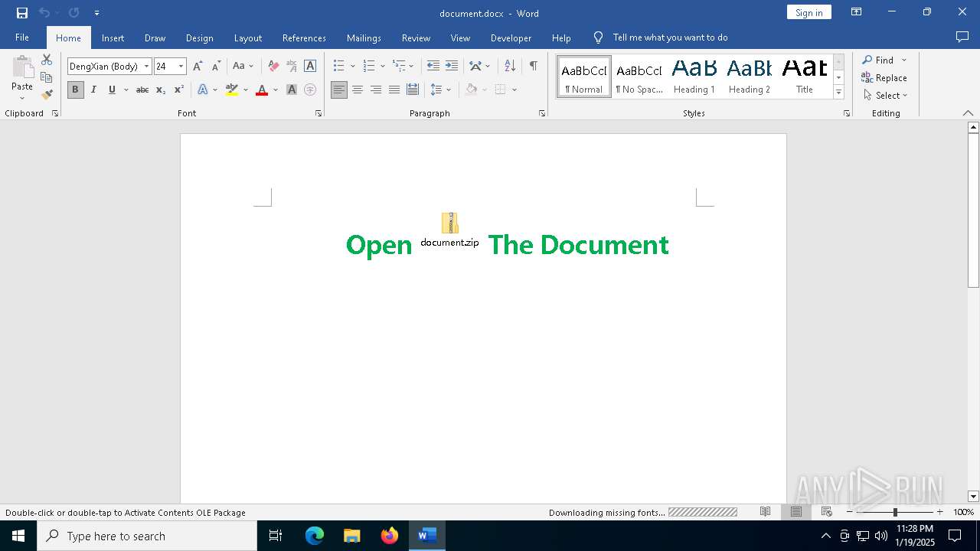Increase indent of the paragraph
980x551 pixels.
click(x=452, y=66)
